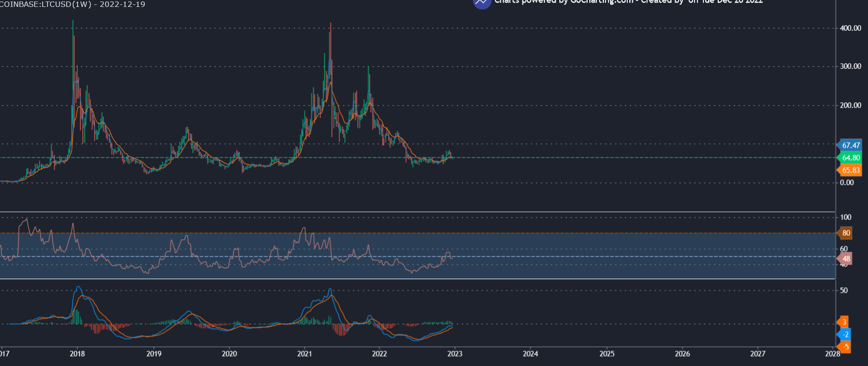Viewport: 868px width, 366px height.
Task: Select the orange 65.83 price tag
Action: point(849,170)
